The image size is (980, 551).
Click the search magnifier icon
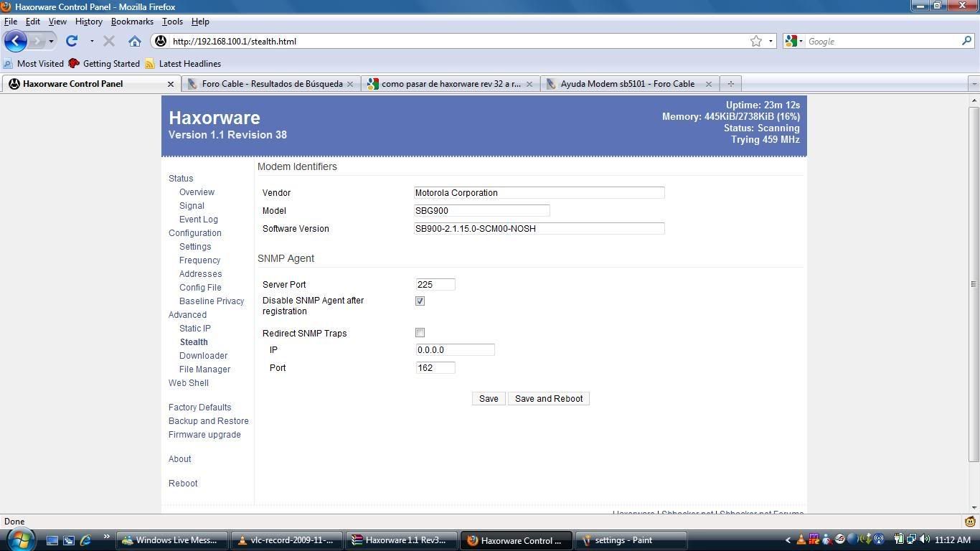(x=966, y=41)
